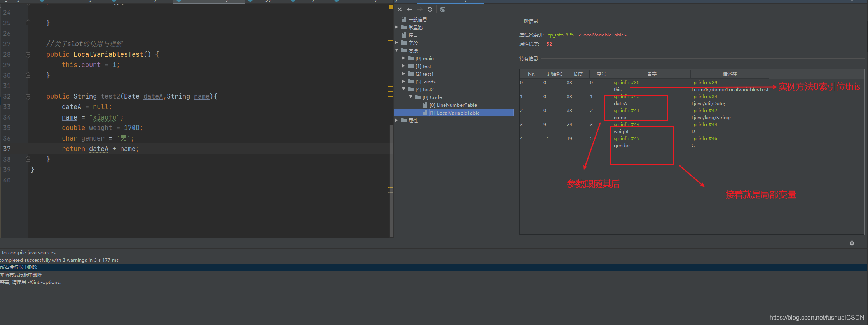Toggle code fold marker at line 38
The width and height of the screenshot is (868, 325).
coord(28,159)
